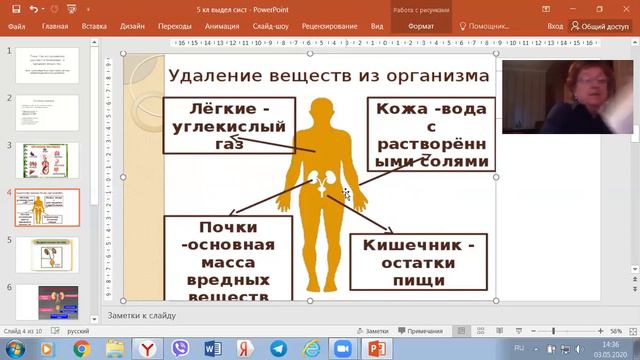Select slide 6 thumbnail
Image resolution: width=640 pixels, height=360 pixels.
[47, 302]
